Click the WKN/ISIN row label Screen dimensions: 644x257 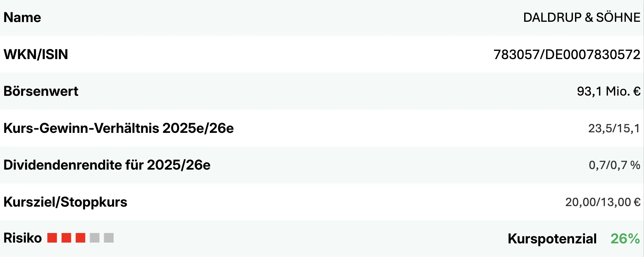click(x=36, y=54)
